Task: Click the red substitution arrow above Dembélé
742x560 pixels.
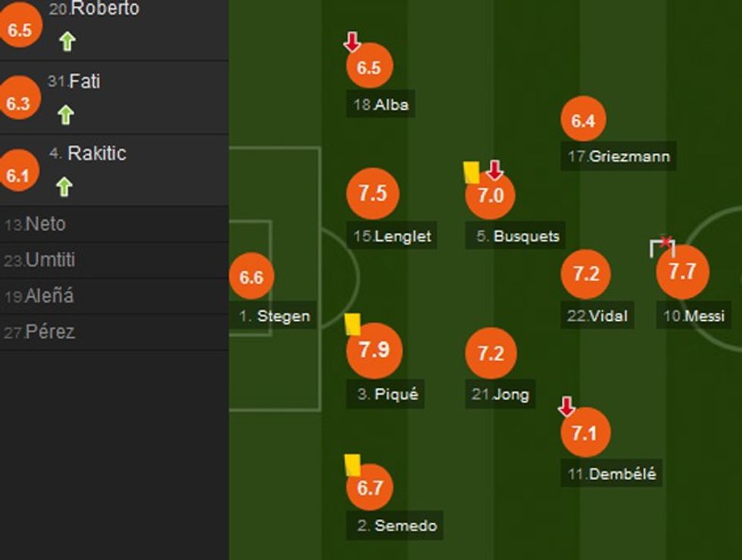Action: (568, 406)
